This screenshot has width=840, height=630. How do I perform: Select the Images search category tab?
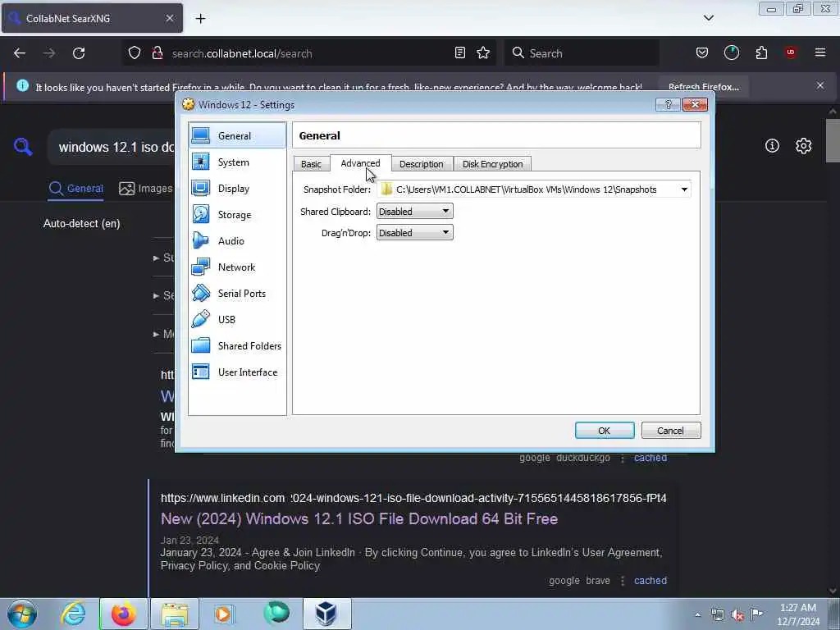tap(146, 189)
